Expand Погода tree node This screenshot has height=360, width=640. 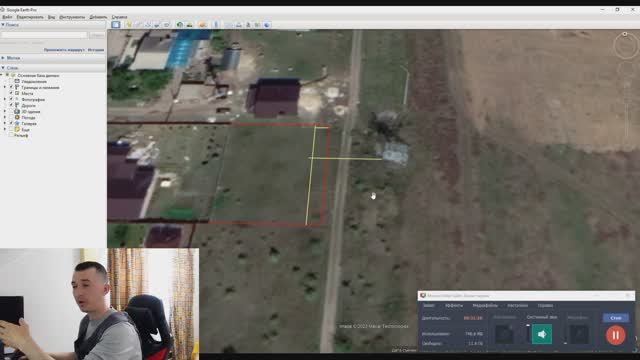pyautogui.click(x=5, y=117)
